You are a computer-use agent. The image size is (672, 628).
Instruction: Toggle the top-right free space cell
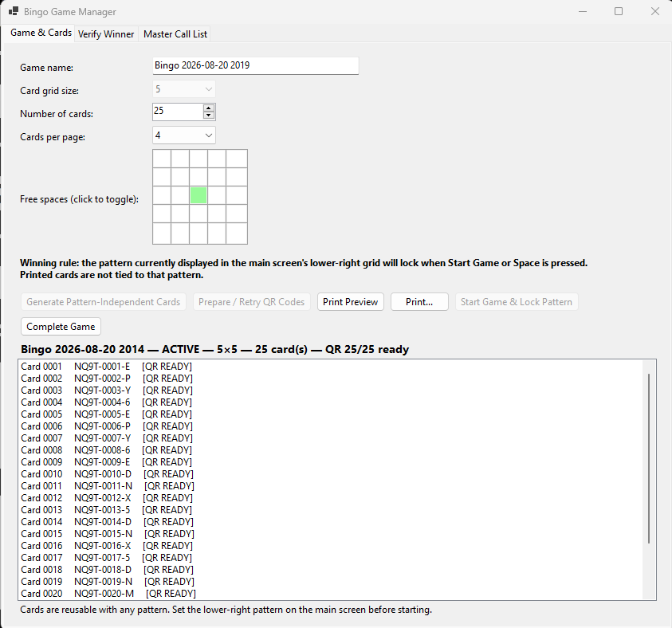[237, 159]
